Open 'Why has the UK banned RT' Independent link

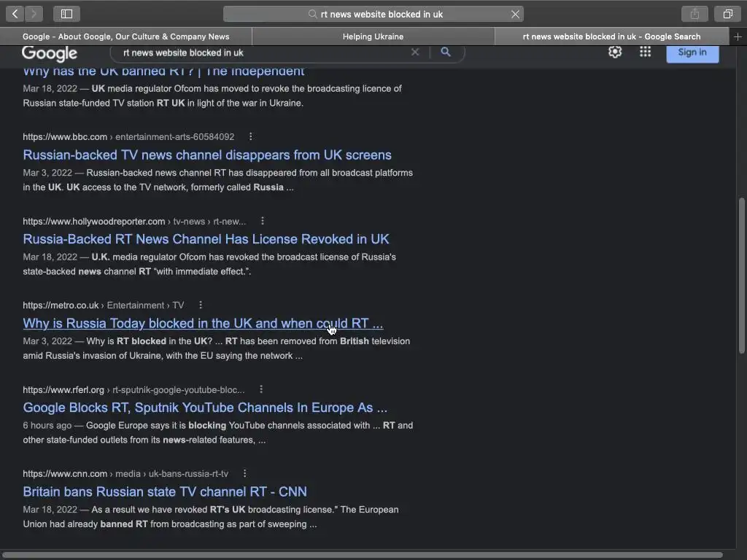(163, 71)
